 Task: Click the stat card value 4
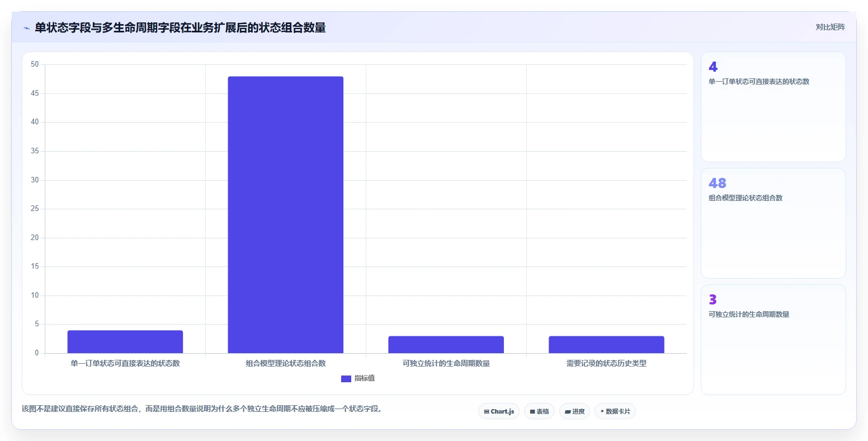pyautogui.click(x=713, y=67)
